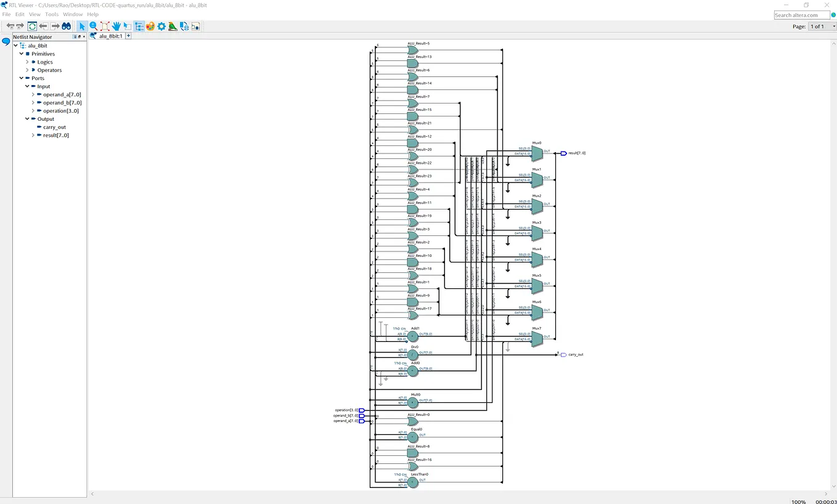Open the Page selector dropdown

833,26
